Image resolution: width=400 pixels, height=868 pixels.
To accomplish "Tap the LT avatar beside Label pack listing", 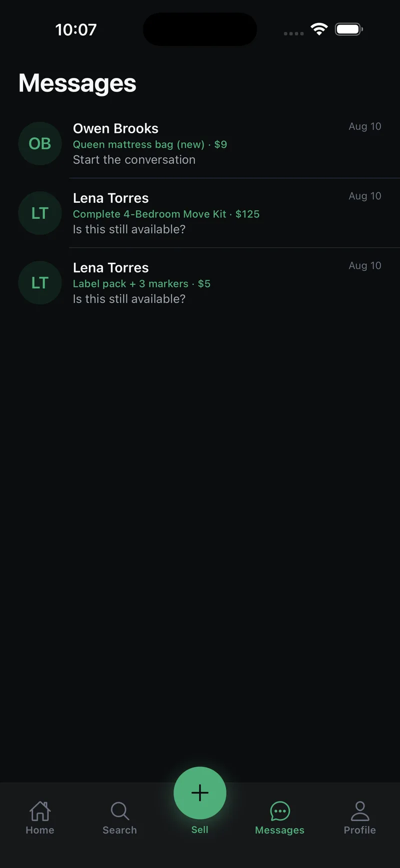I will [40, 283].
